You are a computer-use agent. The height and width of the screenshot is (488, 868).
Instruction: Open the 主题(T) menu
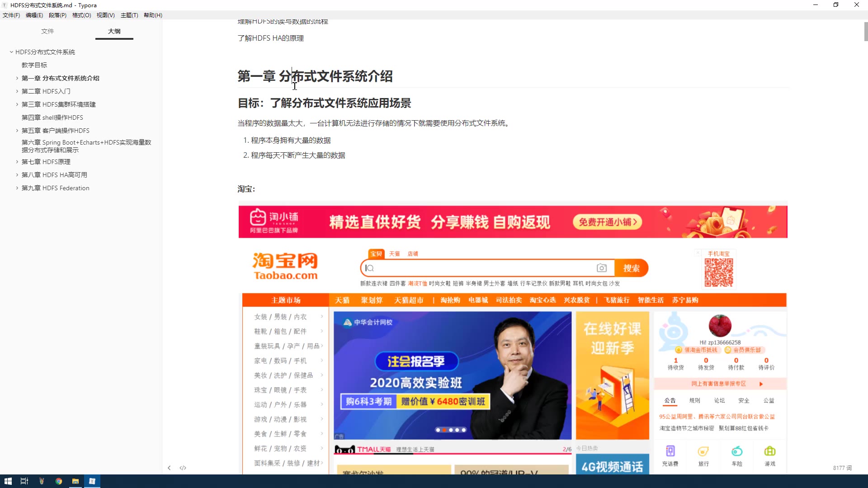click(129, 15)
